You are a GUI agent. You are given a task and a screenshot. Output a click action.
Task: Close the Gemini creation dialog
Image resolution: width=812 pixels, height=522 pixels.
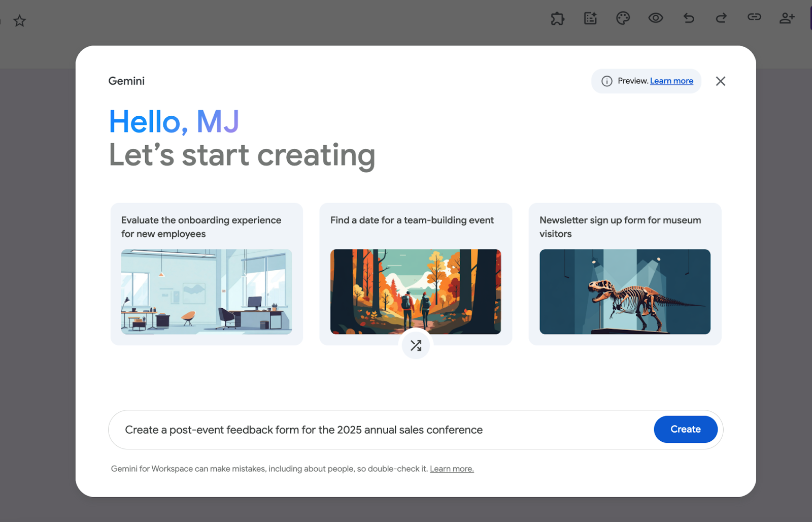coord(721,81)
